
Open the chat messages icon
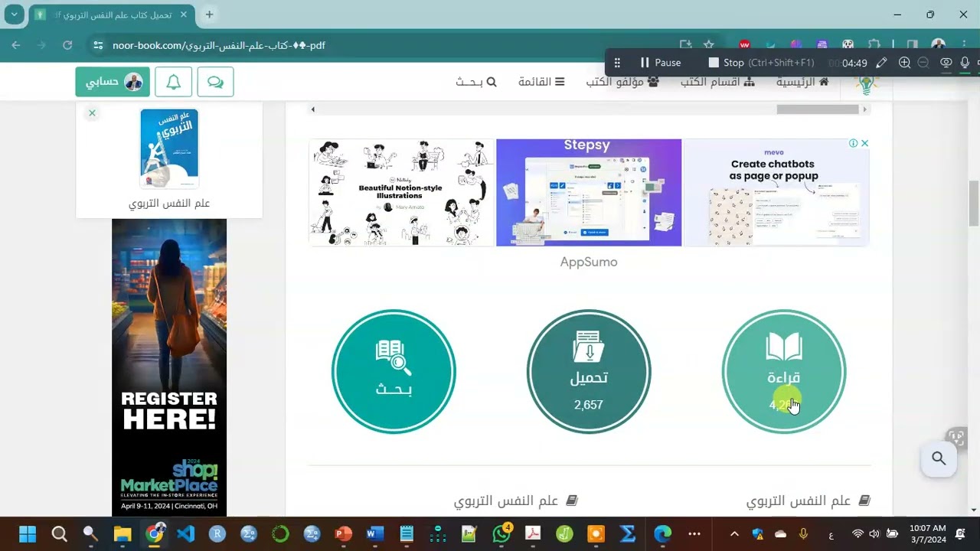pos(215,82)
